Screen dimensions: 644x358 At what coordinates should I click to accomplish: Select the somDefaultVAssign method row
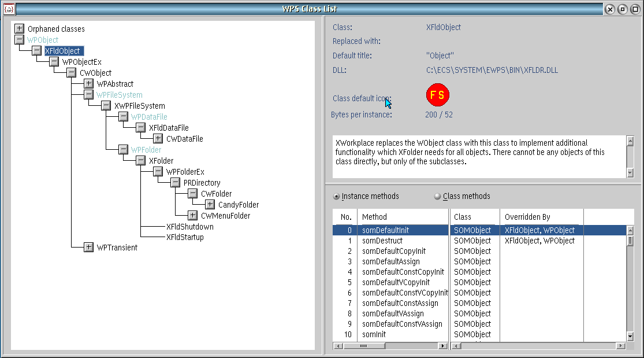480,313
